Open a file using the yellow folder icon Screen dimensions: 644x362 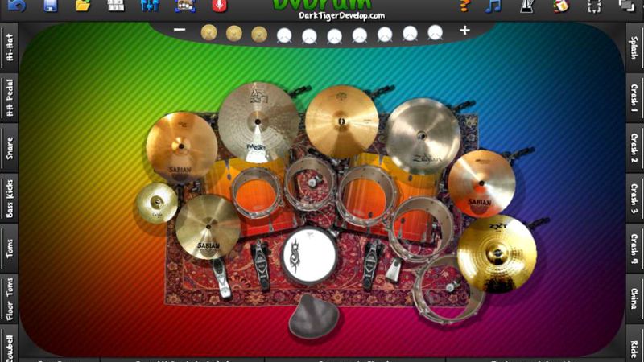(83, 6)
